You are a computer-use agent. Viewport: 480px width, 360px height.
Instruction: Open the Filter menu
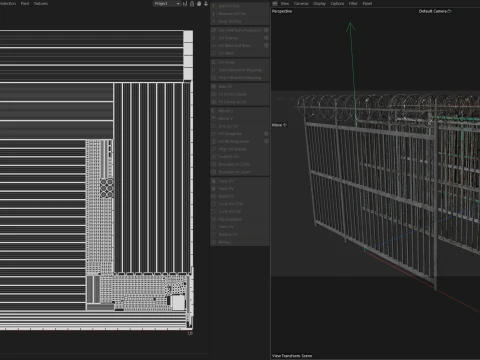tap(353, 3)
